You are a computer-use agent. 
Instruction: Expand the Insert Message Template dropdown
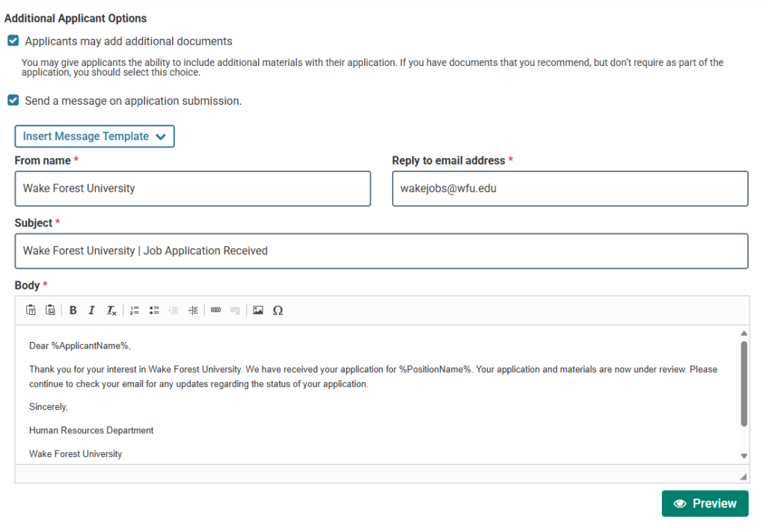[x=94, y=136]
